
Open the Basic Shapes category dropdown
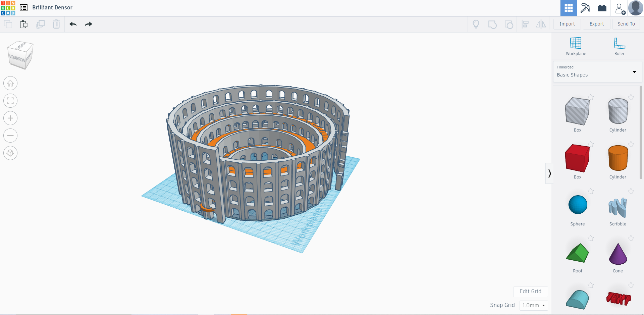coord(597,71)
